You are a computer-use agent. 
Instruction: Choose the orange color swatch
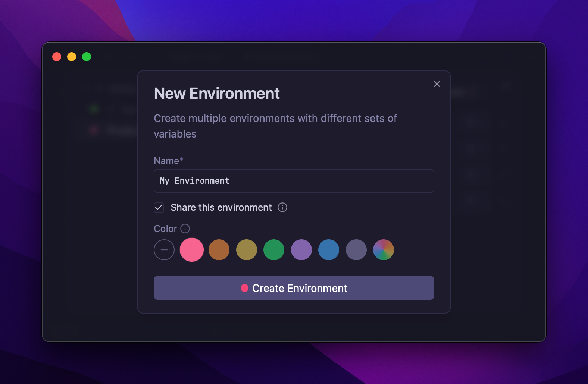(219, 250)
